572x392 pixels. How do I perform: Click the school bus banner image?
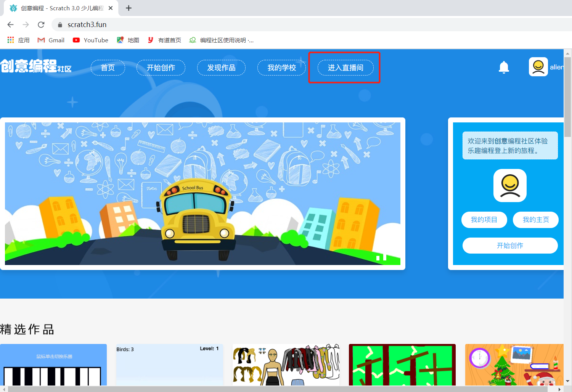[x=202, y=194]
